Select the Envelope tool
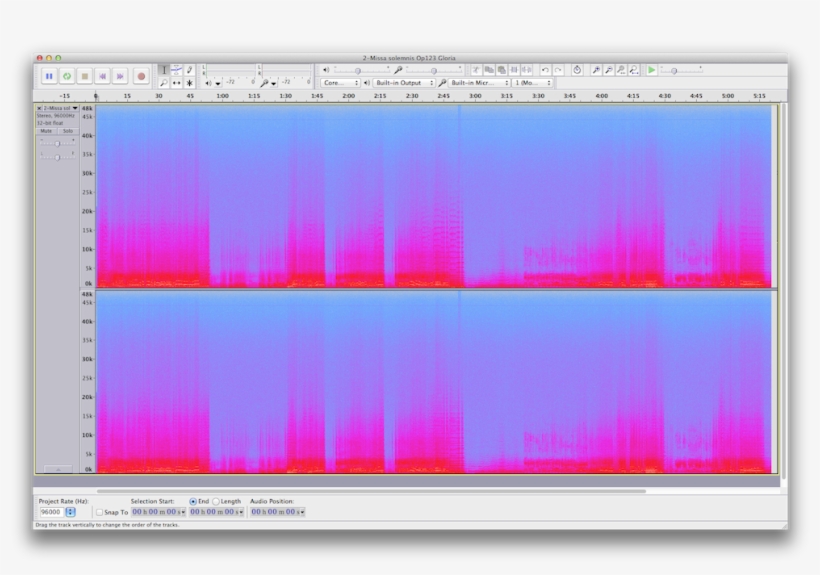The width and height of the screenshot is (820, 575). point(177,70)
